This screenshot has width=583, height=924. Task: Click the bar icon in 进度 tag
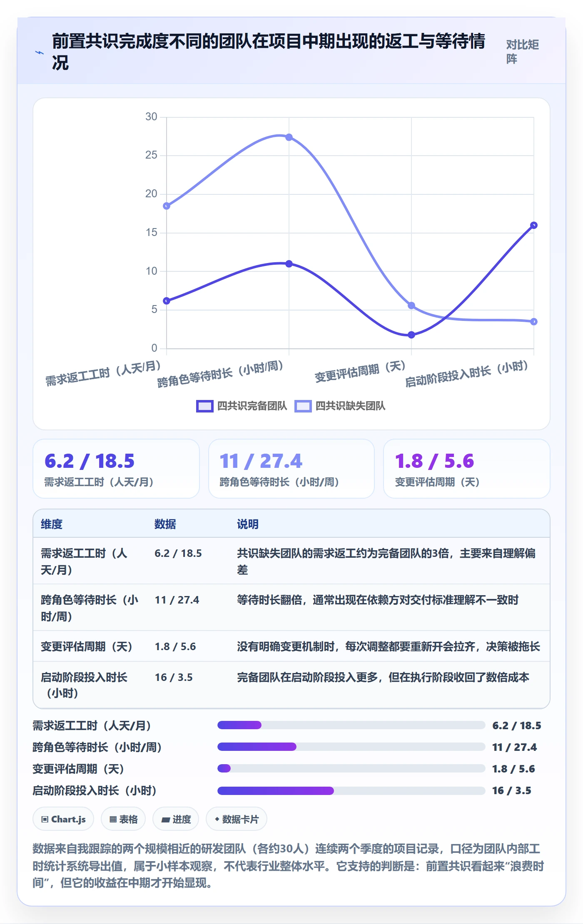[x=166, y=820]
